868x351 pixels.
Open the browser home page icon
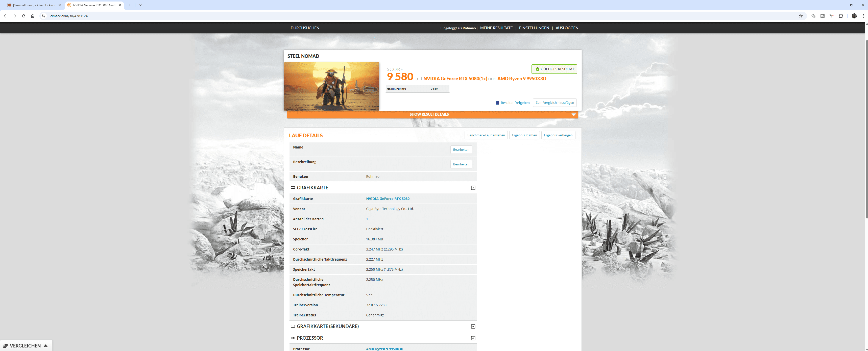click(x=33, y=16)
